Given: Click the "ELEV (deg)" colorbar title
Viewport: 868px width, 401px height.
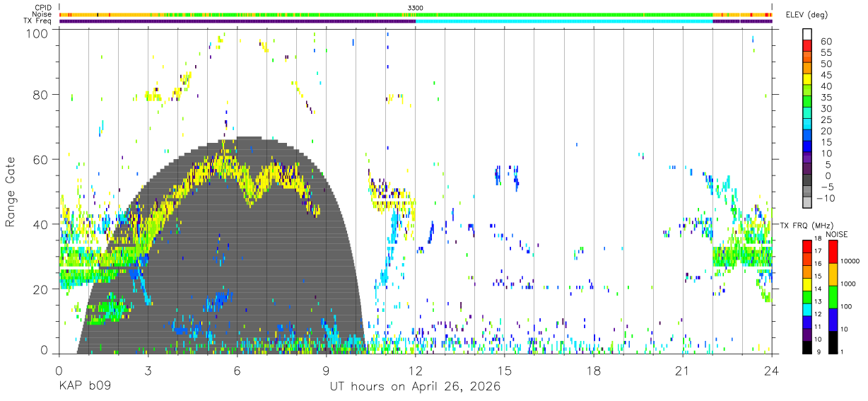Looking at the screenshot, I should tap(807, 15).
